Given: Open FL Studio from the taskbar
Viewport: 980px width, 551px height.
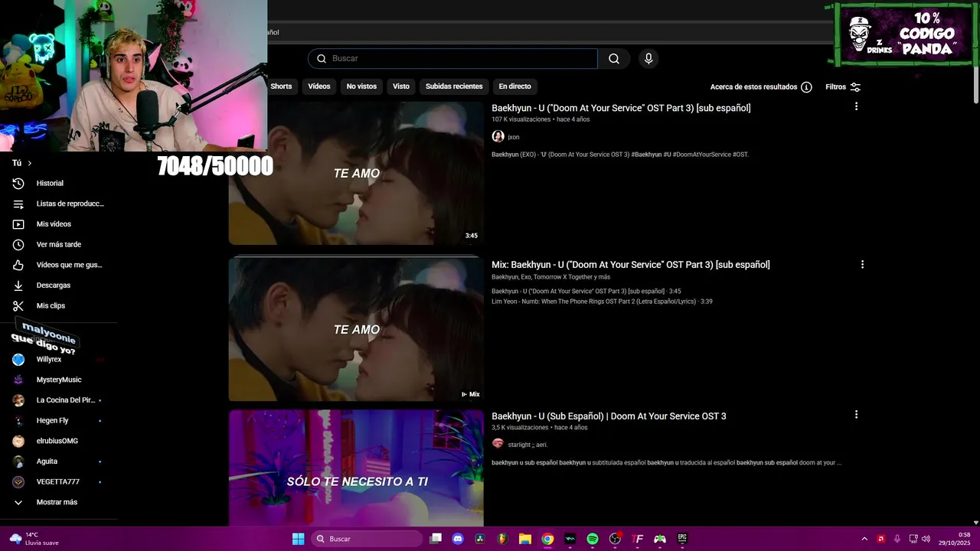Looking at the screenshot, I should [x=502, y=539].
